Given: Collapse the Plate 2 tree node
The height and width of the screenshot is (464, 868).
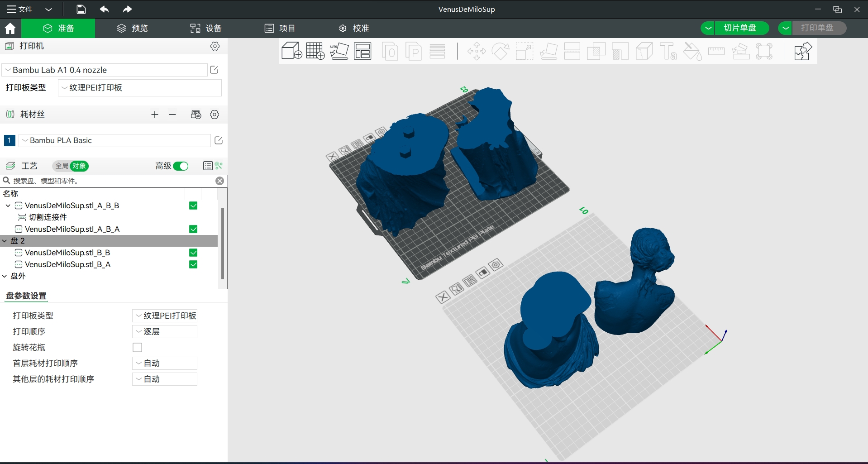Looking at the screenshot, I should (x=5, y=241).
